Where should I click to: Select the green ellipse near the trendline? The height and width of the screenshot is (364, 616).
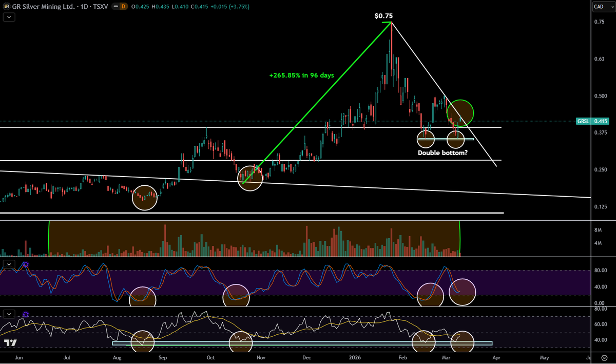(x=460, y=112)
